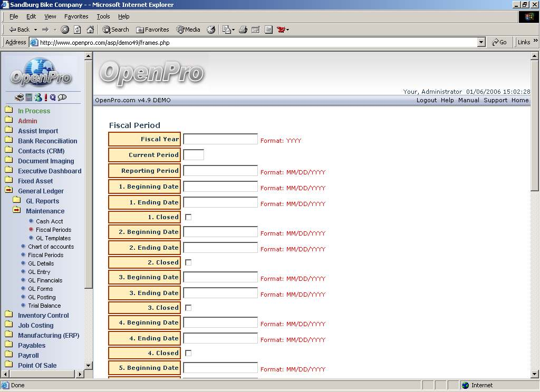Click the main page vertical scrollbar down arrow
Viewport: 540px width, 392px height.
(535, 374)
